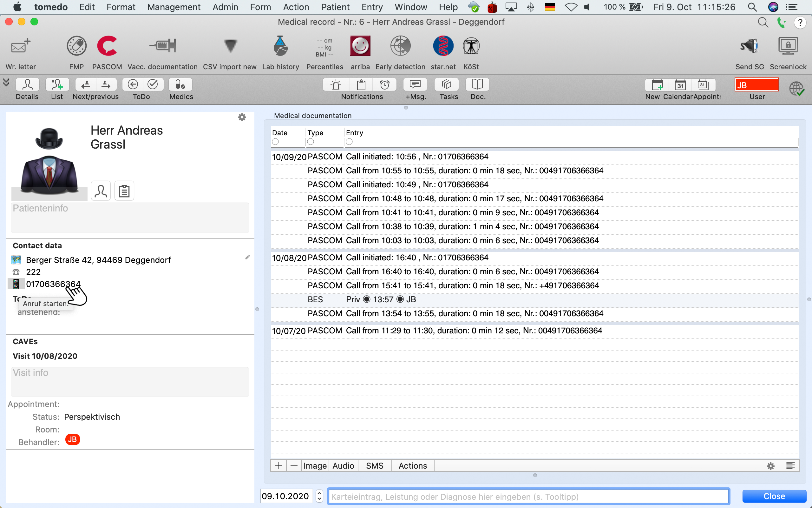Open the User JB dropdown
812x508 pixels.
click(756, 85)
